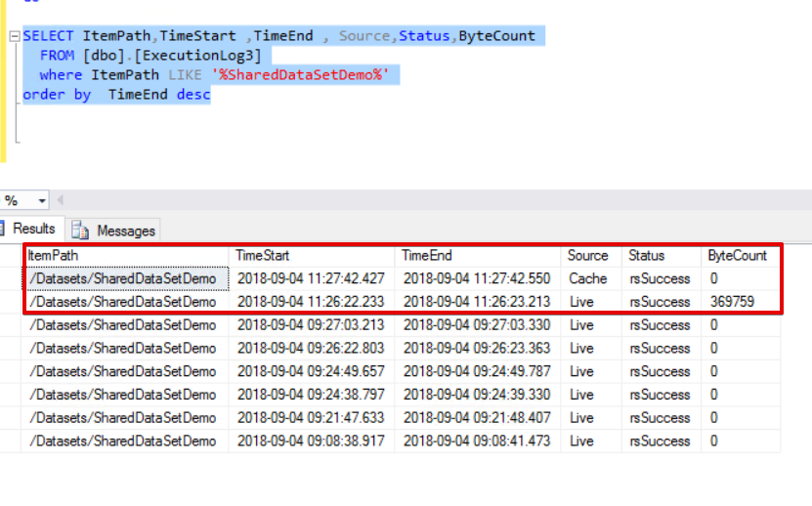
Task: Select TimeStart 2018-09-04 11:26:22.233 cell
Action: 312,302
